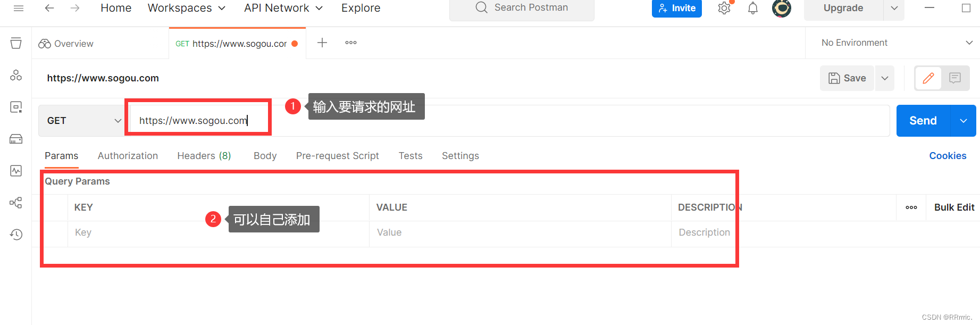Open query params column options ellipsis
The width and height of the screenshot is (980, 325).
click(x=911, y=207)
